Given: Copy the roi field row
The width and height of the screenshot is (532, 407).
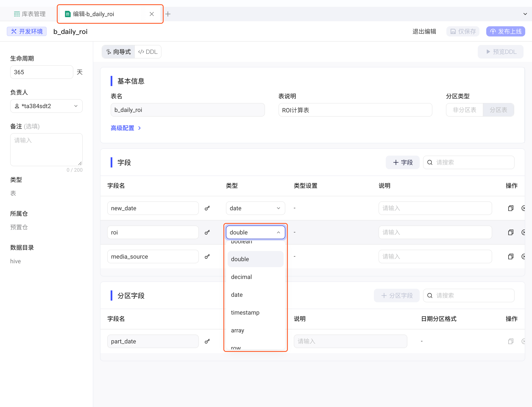Looking at the screenshot, I should [x=511, y=232].
